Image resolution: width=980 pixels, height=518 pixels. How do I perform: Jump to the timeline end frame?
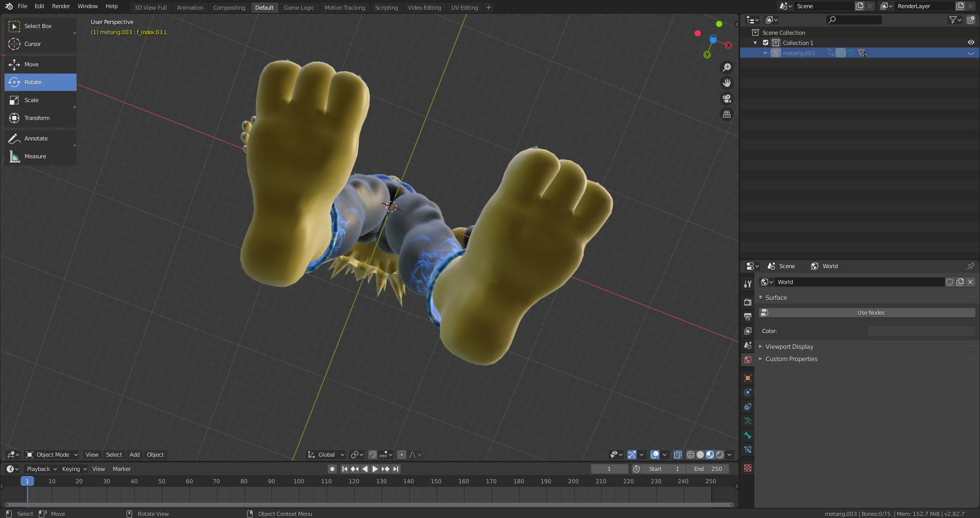[396, 469]
